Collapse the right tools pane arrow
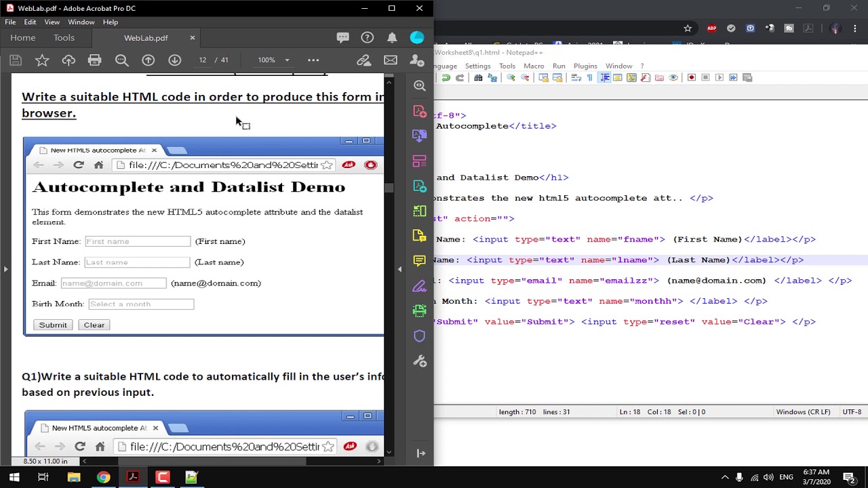The width and height of the screenshot is (868, 488). coord(399,269)
